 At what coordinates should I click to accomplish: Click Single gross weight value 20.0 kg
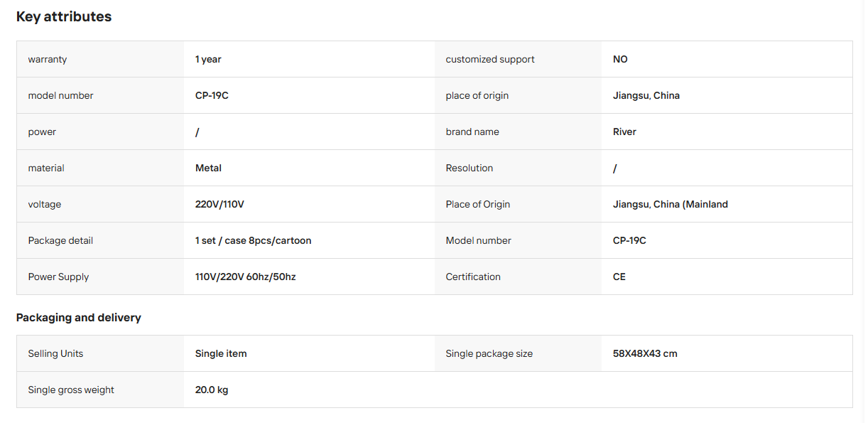click(212, 390)
